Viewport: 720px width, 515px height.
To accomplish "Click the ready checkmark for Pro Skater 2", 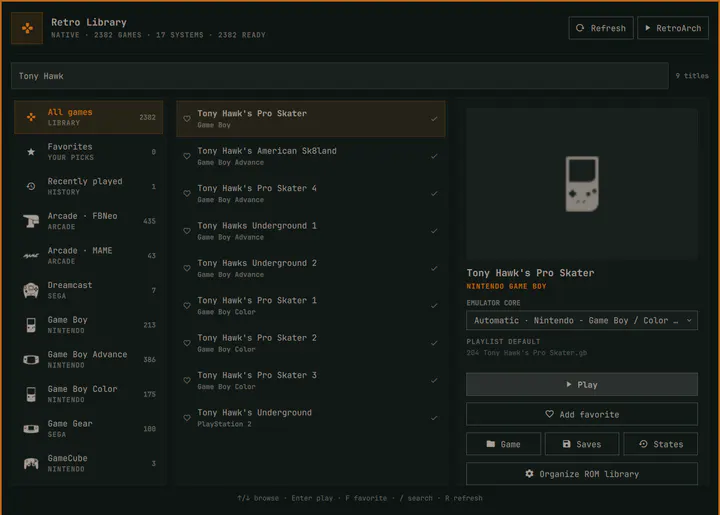I will [x=434, y=343].
